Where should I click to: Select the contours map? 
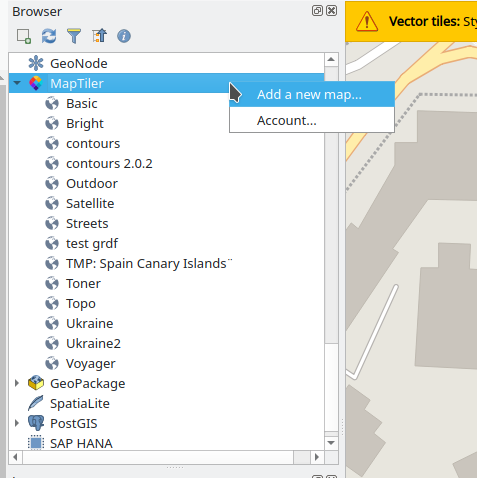click(x=93, y=143)
